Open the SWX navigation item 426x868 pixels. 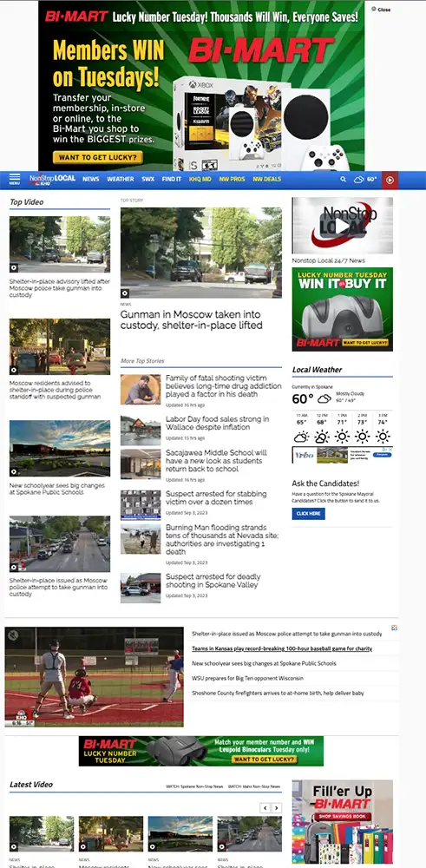click(147, 180)
